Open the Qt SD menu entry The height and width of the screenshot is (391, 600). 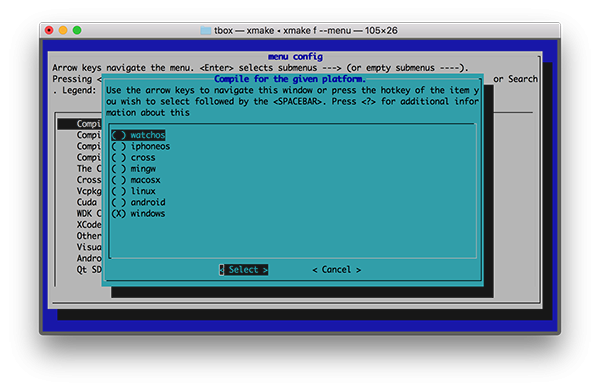(x=89, y=269)
